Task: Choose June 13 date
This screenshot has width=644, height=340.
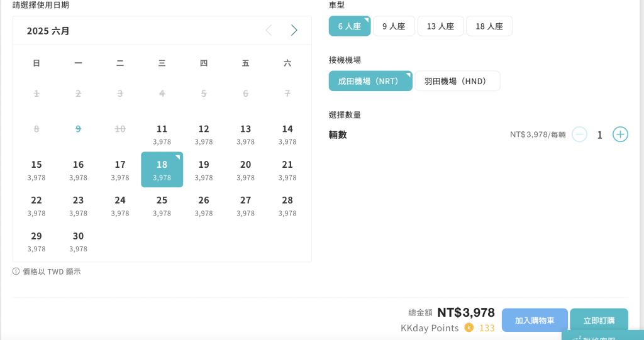Action: coord(246,134)
